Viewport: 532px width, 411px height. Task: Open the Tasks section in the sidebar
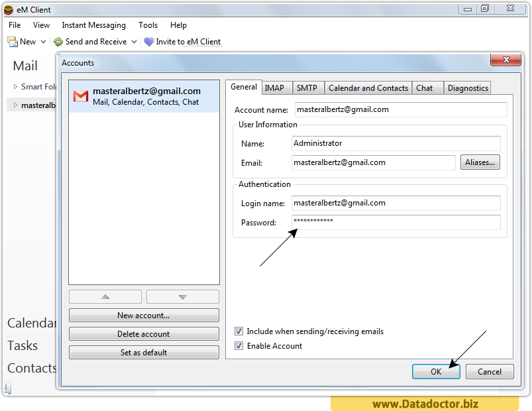point(23,345)
